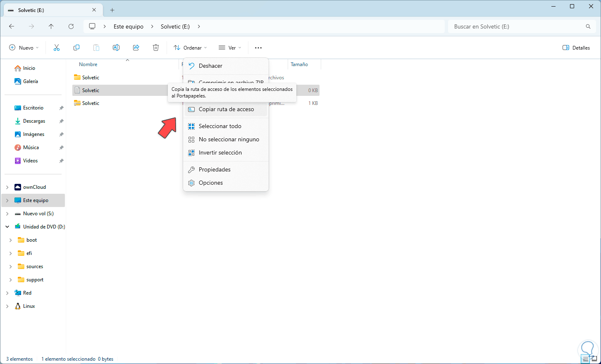Viewport: 601px width, 364px height.
Task: Click the Copy icon in the toolbar
Action: (x=76, y=48)
